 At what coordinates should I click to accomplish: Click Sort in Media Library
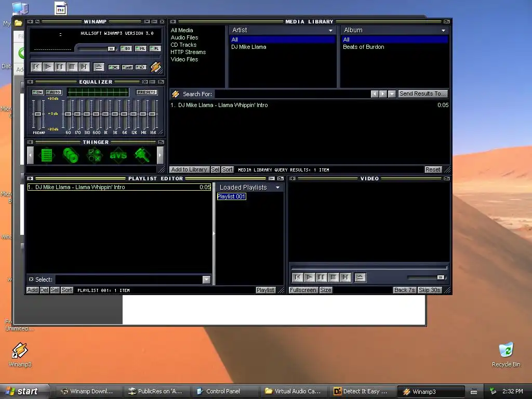click(227, 169)
